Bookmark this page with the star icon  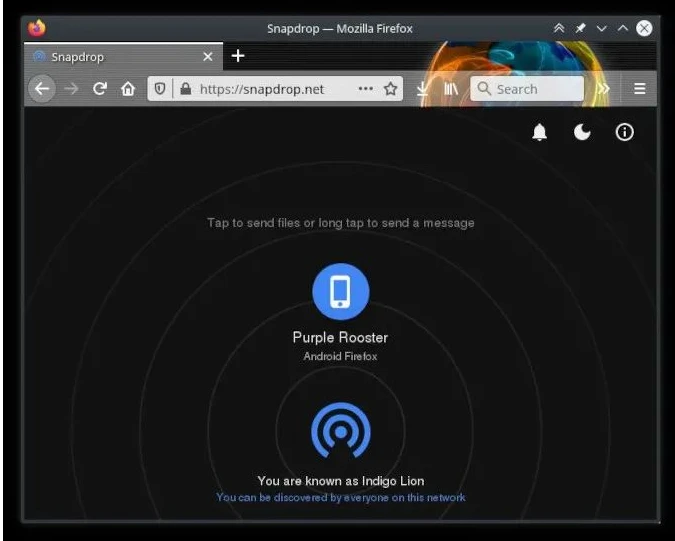(x=391, y=89)
